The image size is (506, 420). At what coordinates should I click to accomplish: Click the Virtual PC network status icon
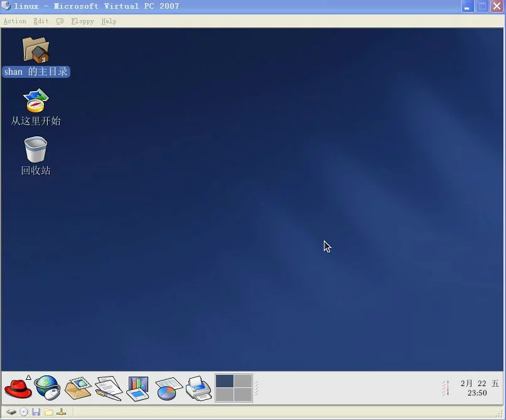[62, 412]
